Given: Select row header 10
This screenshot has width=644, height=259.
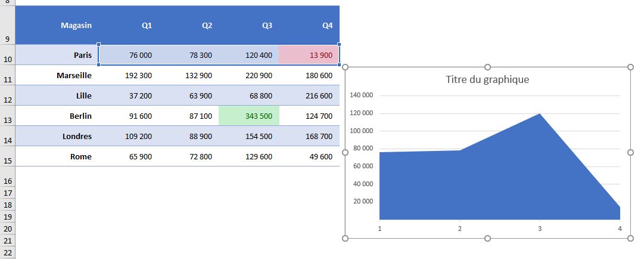Looking at the screenshot, I should coord(7,55).
